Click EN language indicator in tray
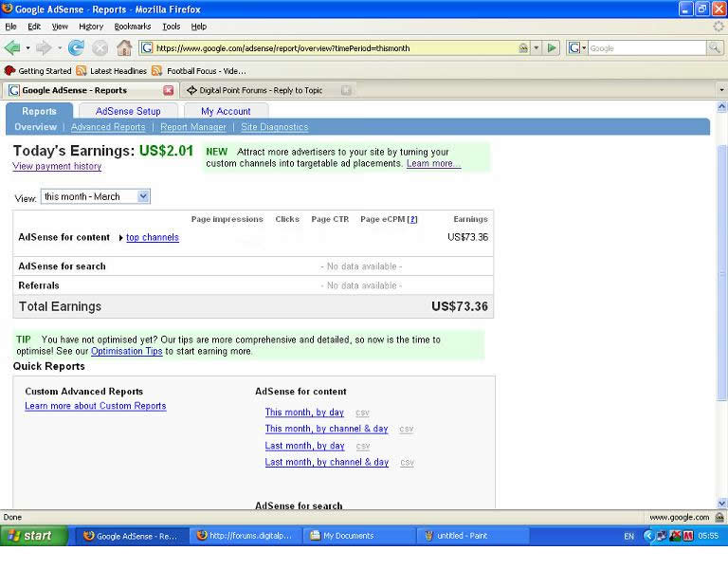This screenshot has height=569, width=728. [628, 536]
